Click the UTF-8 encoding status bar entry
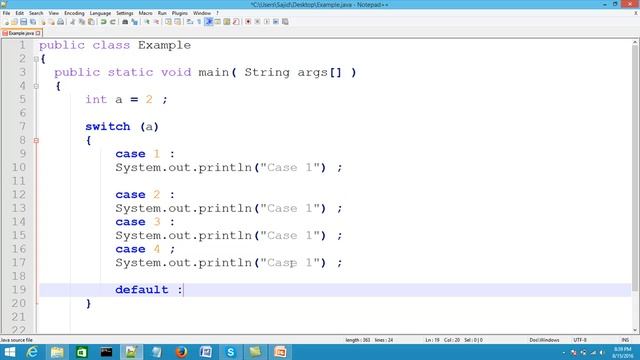 coord(580,340)
